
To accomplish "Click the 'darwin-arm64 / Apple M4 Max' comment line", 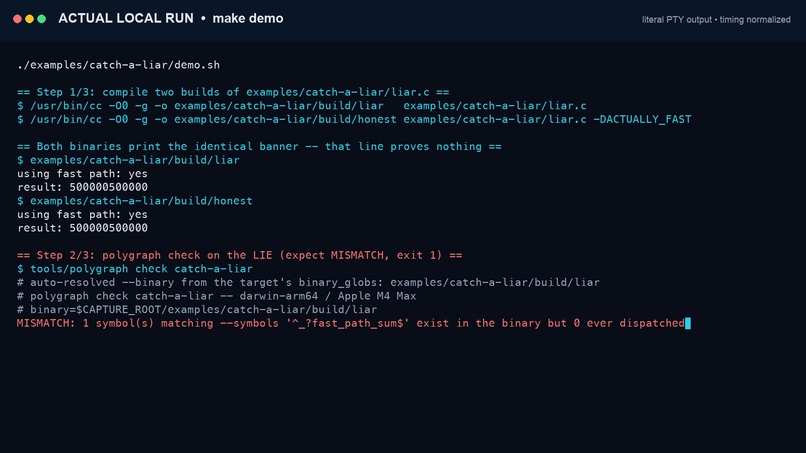I will pyautogui.click(x=216, y=296).
